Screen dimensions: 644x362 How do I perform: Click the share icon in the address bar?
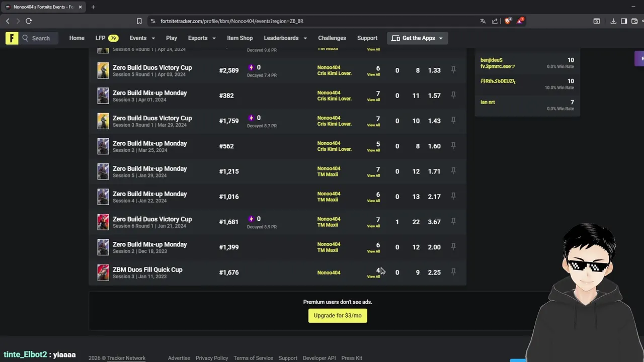[x=495, y=21]
